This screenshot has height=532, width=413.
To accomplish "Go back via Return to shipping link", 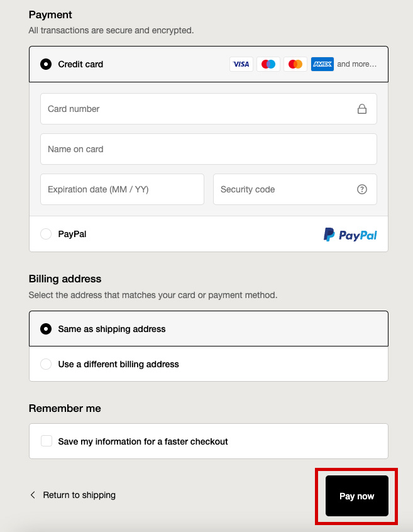I will point(79,495).
